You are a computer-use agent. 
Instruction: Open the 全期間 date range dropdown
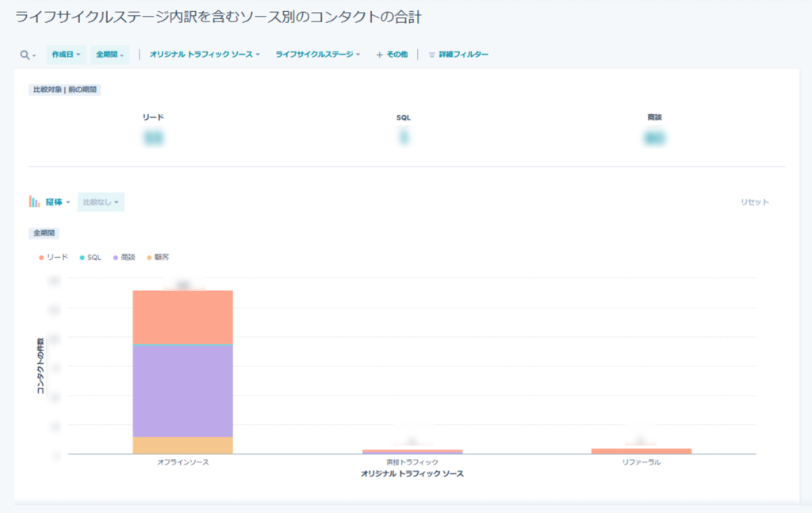click(x=109, y=55)
